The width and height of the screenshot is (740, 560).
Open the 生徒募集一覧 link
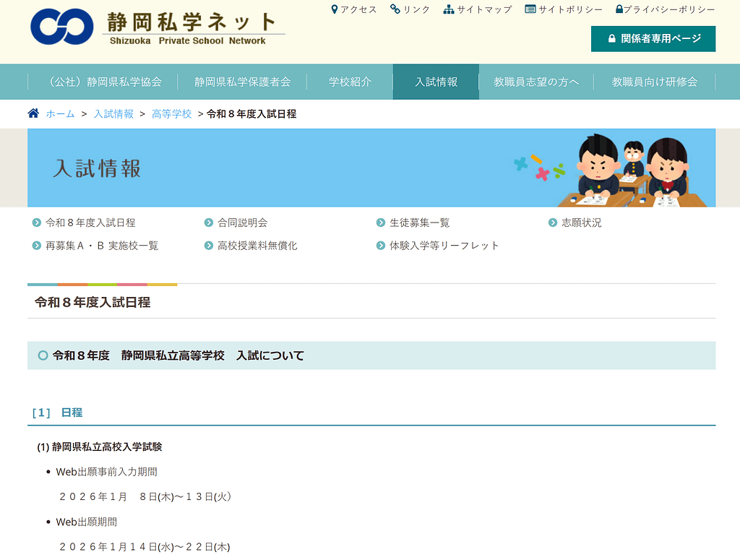419,223
